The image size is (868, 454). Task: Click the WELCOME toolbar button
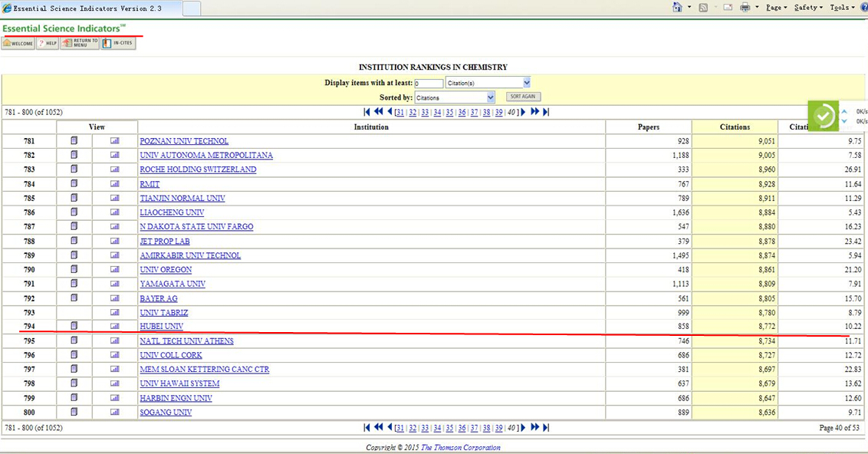point(18,43)
